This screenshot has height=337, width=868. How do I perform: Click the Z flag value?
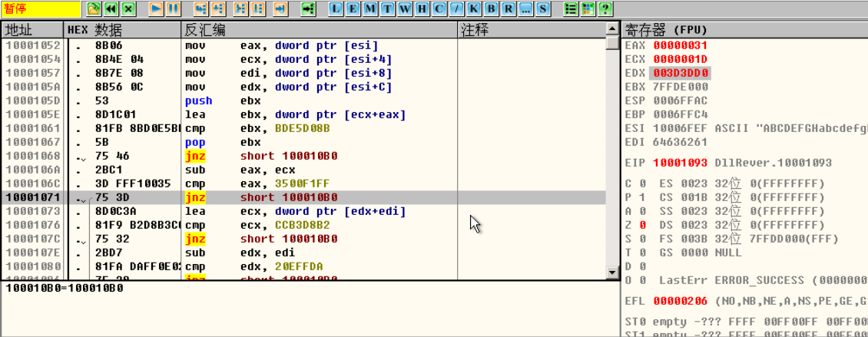643,225
